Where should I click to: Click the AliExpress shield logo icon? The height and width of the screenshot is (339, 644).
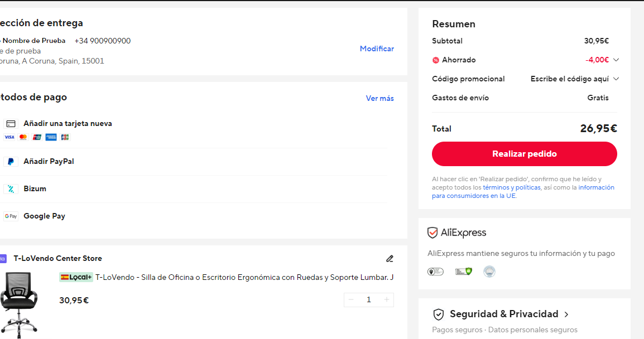coord(432,233)
